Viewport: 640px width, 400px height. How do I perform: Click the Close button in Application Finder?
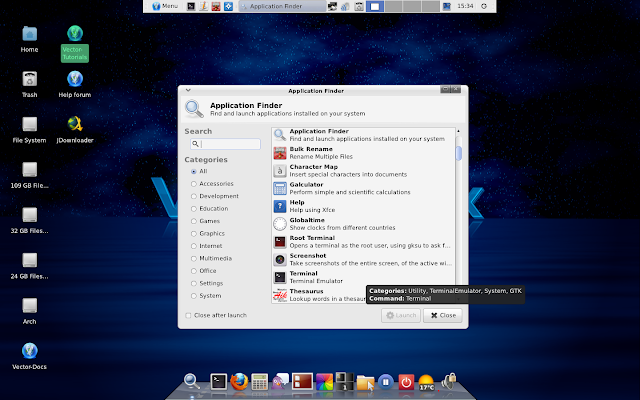pyautogui.click(x=443, y=315)
